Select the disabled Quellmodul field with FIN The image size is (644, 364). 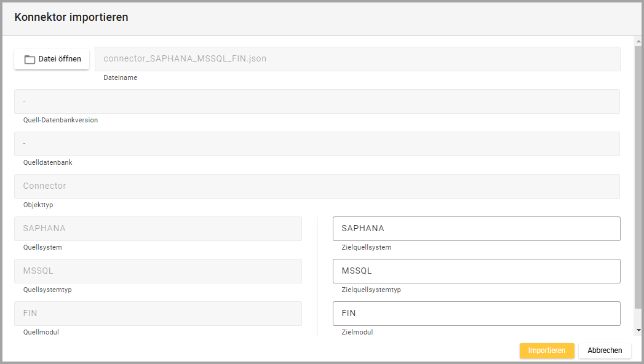click(x=158, y=314)
